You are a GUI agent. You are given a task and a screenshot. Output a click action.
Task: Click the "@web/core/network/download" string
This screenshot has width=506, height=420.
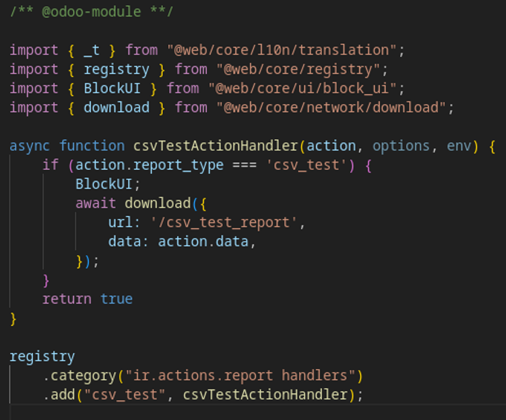pyautogui.click(x=331, y=108)
